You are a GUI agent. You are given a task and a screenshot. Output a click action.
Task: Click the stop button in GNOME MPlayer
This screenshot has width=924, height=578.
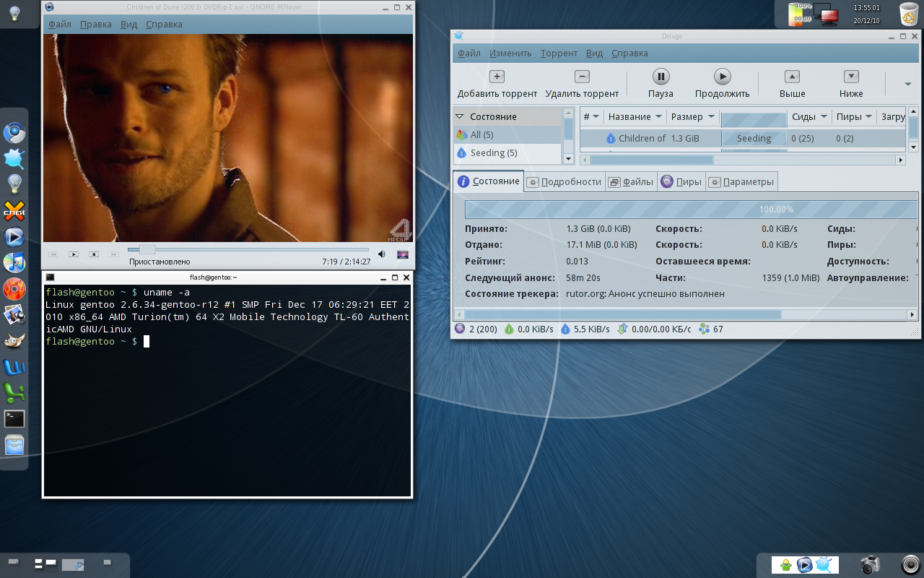tap(94, 254)
